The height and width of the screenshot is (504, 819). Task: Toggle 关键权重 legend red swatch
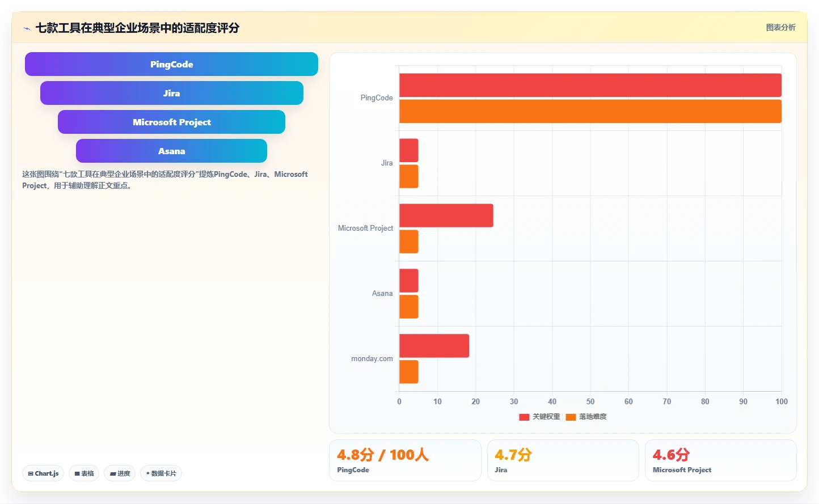(524, 417)
